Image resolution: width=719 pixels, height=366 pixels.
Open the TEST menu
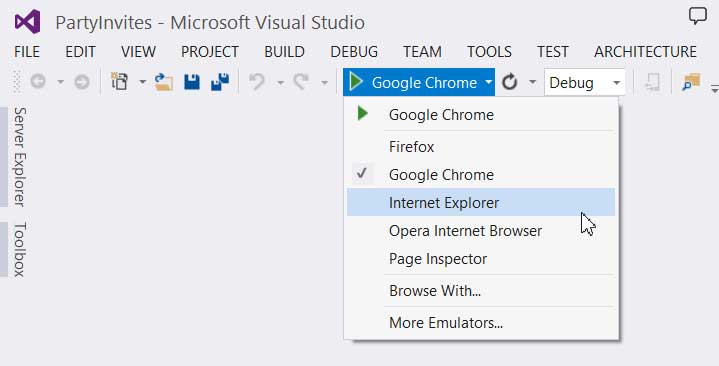tap(553, 52)
